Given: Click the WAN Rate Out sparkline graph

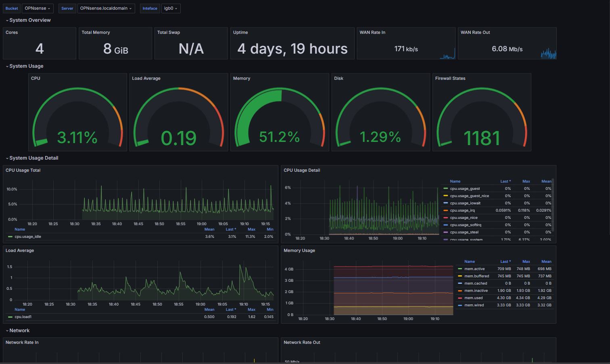Looking at the screenshot, I should pyautogui.click(x=548, y=54).
